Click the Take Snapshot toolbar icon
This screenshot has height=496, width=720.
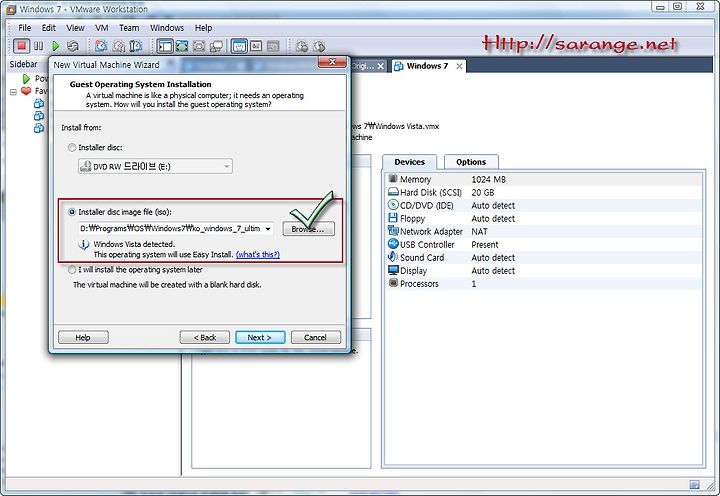click(101, 46)
